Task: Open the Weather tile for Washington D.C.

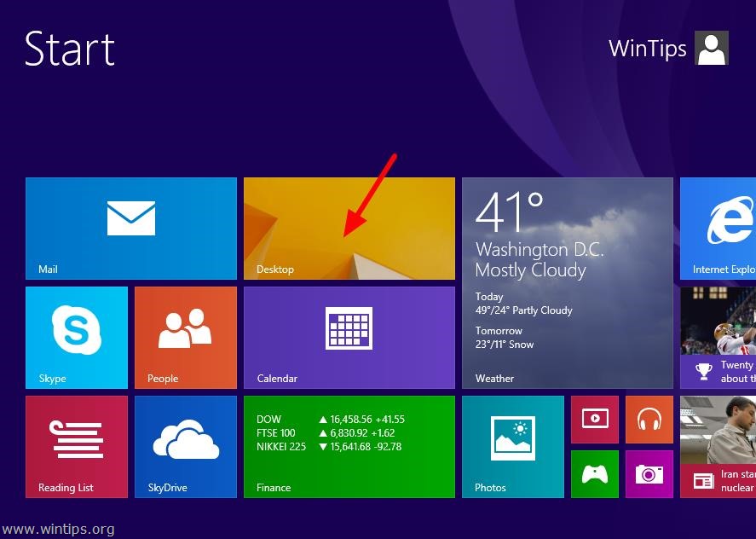Action: point(568,283)
